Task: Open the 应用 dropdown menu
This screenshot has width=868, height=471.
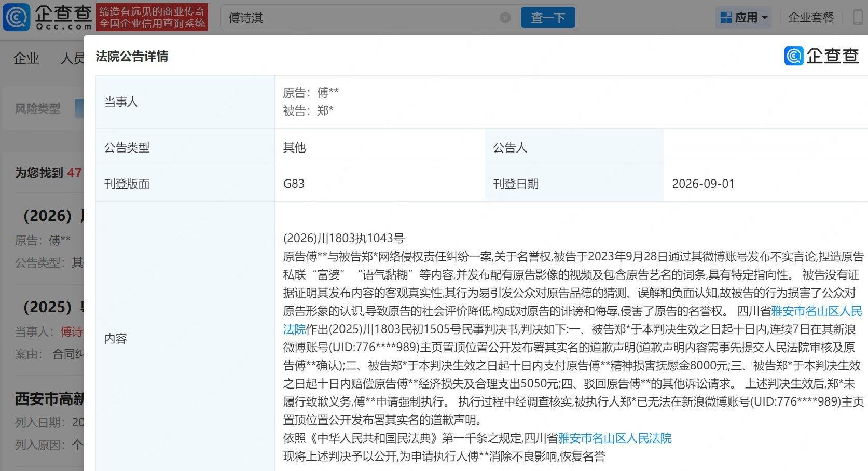Action: 743,18
